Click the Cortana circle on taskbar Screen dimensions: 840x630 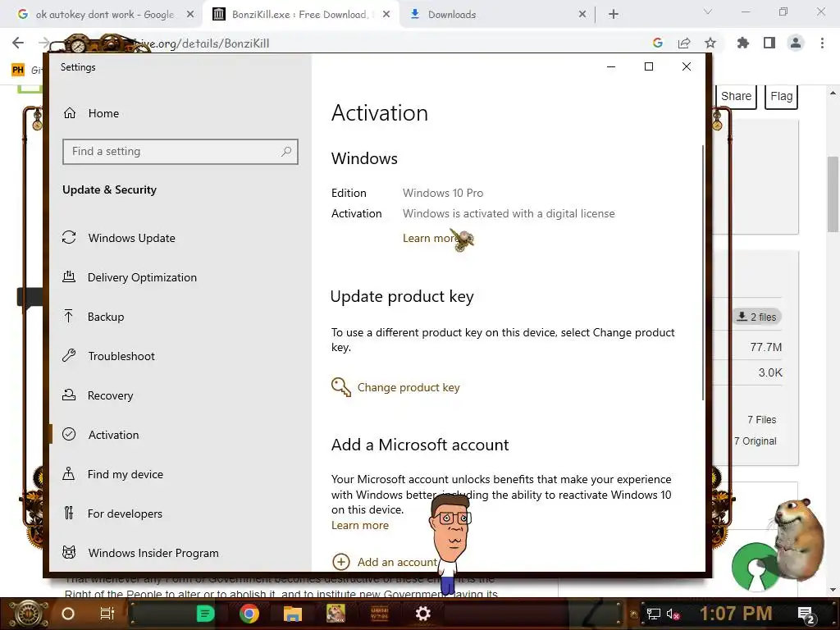[68, 614]
